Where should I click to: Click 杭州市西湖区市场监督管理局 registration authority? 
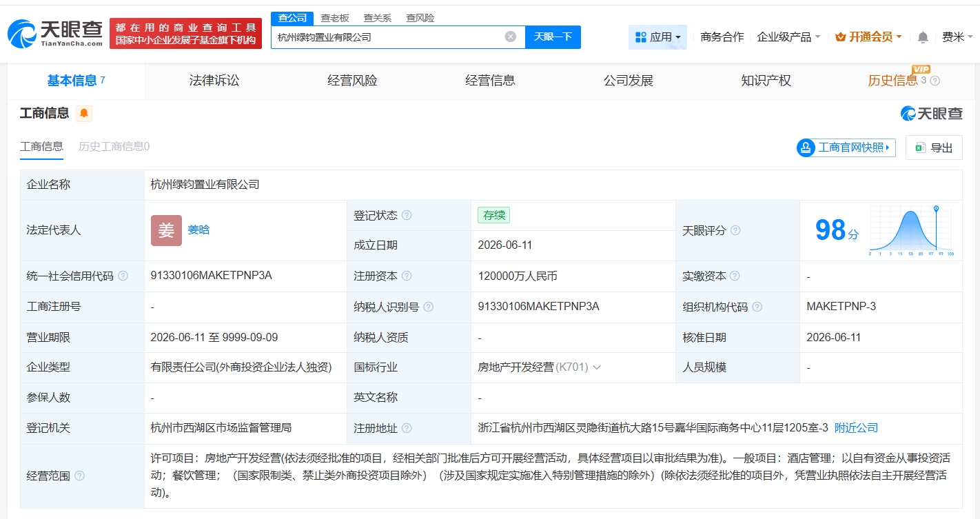click(221, 428)
